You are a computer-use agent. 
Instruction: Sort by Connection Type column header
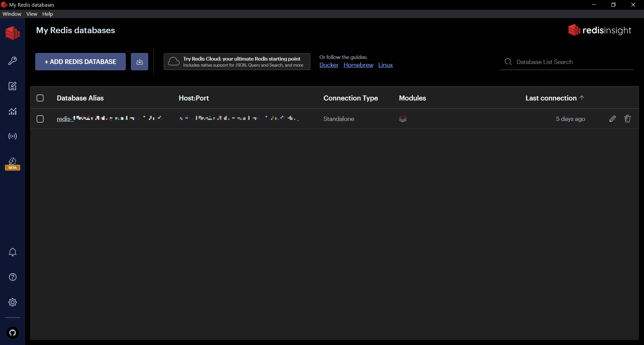click(351, 98)
